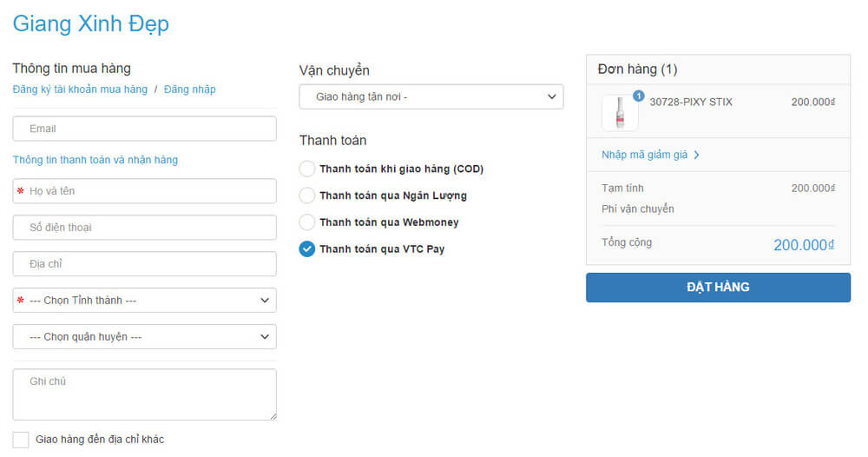Click the Số điện thoại phone field
The image size is (868, 457).
(x=144, y=228)
